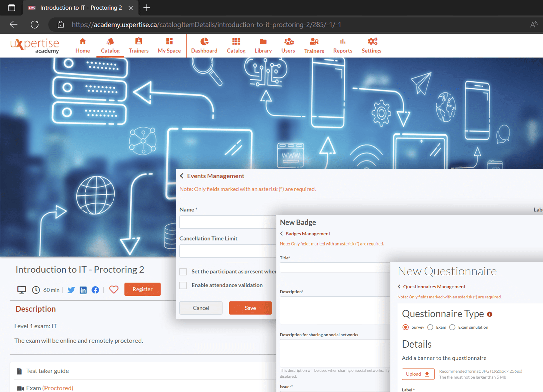Click the Cancellation Time Limit field
This screenshot has width=543, height=392.
point(228,251)
